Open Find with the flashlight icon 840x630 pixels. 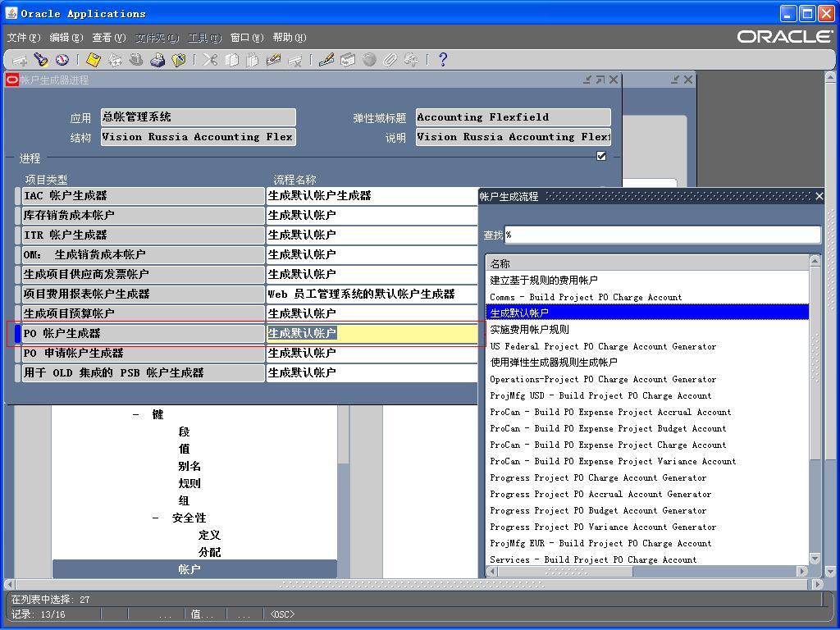click(x=41, y=60)
